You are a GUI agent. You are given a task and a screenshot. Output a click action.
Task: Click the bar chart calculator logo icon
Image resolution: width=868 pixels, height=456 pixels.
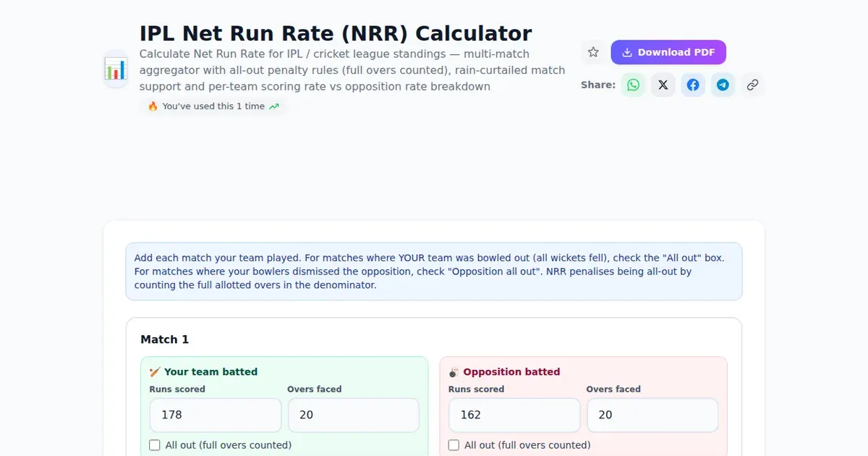tap(116, 69)
